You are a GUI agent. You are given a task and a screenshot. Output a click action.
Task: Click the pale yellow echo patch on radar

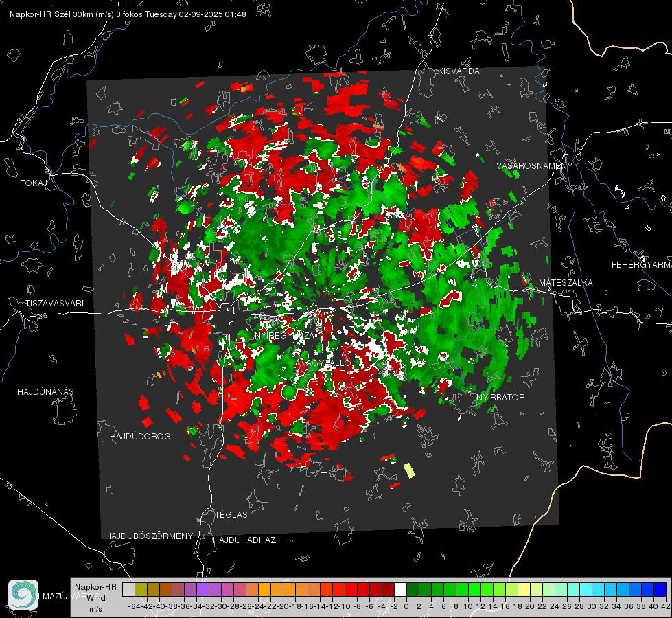pos(410,470)
